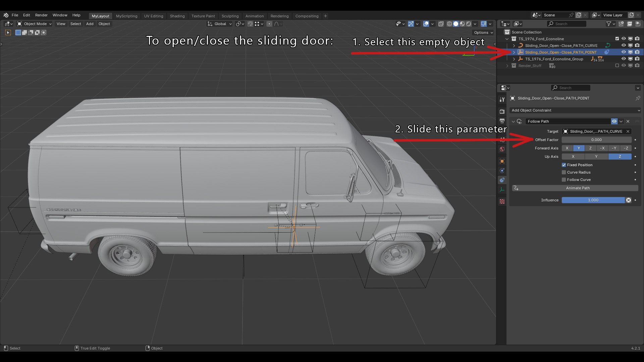Open the Object properties tab
The height and width of the screenshot is (362, 644).
[x=502, y=161]
